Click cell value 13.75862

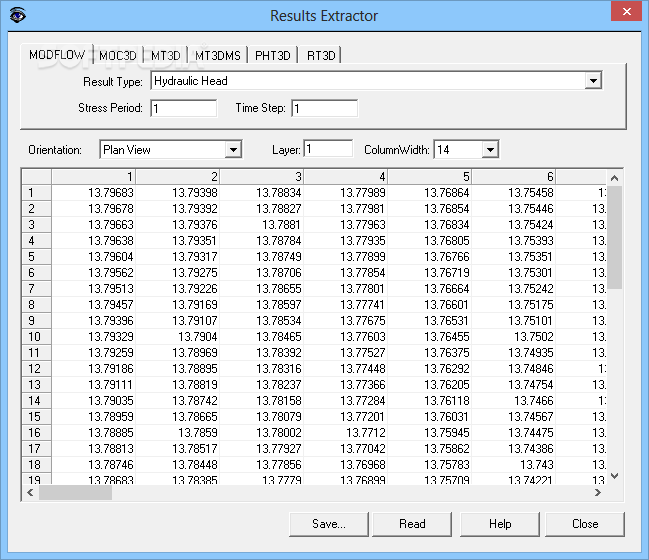(430, 449)
